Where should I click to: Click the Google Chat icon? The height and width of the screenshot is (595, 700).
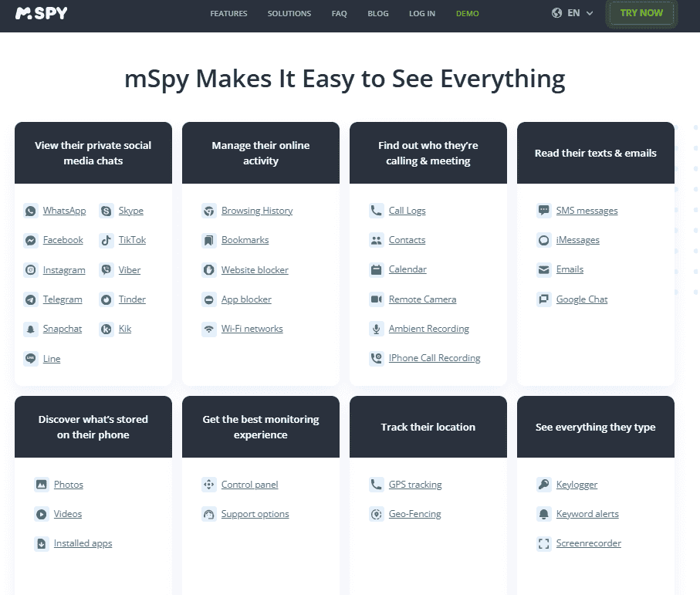click(544, 299)
